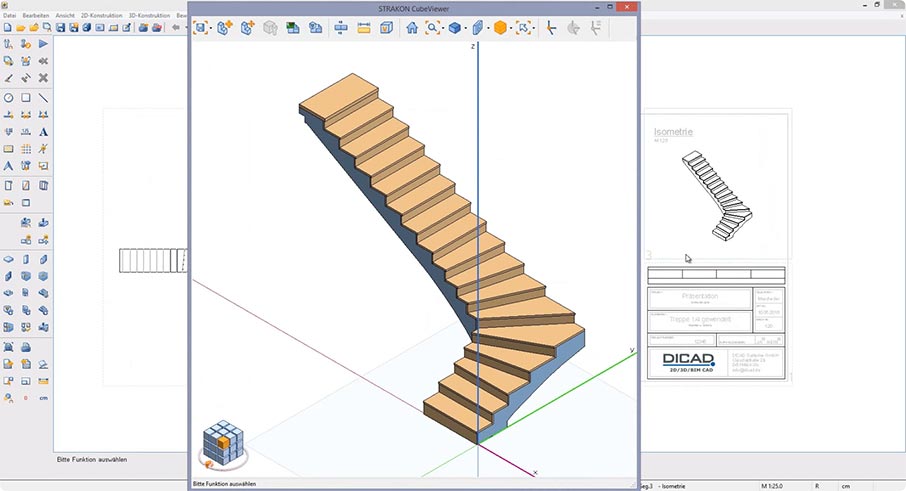Screen dimensions: 906x491
Task: Toggle the 'cm' unit indicator
Action: tap(44, 398)
